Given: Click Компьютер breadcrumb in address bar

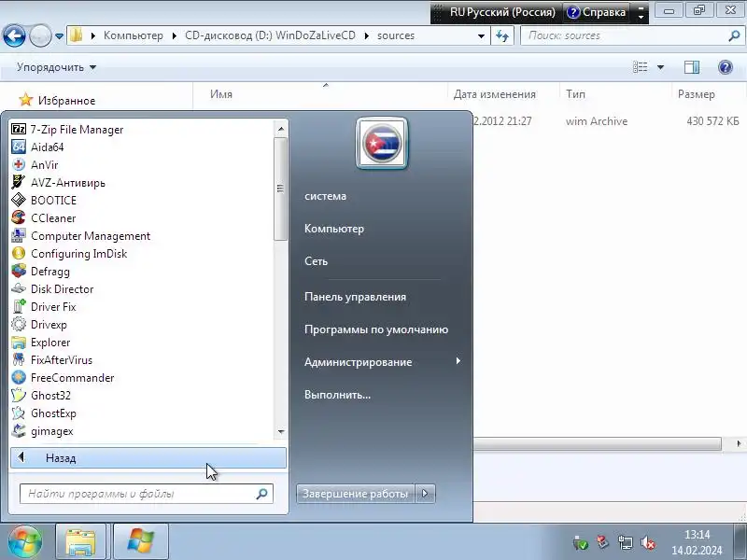Looking at the screenshot, I should [133, 35].
